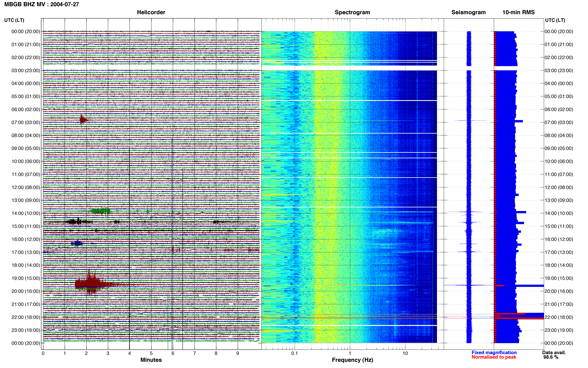Click right time label '12:00 (08:00)'
This screenshot has width=588, height=368.
559,187
